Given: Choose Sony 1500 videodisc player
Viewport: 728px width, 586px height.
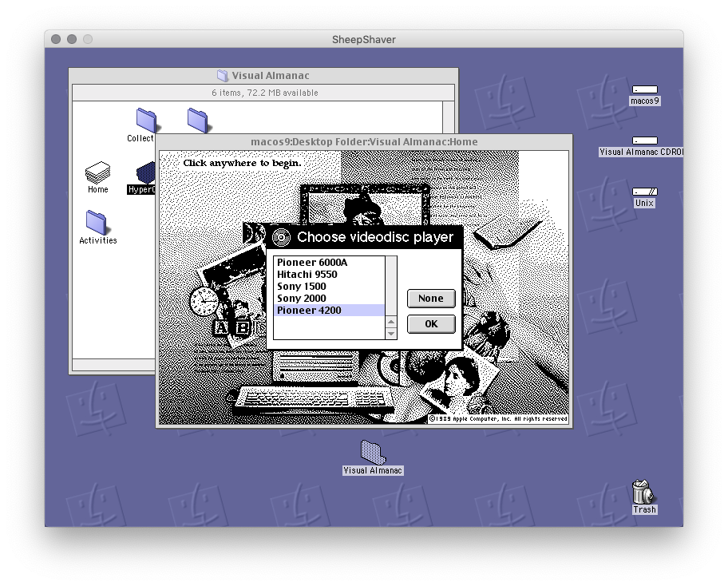Looking at the screenshot, I should pyautogui.click(x=329, y=287).
